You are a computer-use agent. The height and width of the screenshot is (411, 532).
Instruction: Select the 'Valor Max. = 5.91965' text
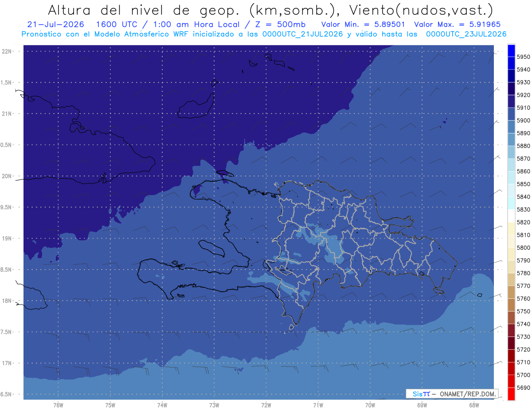(458, 24)
